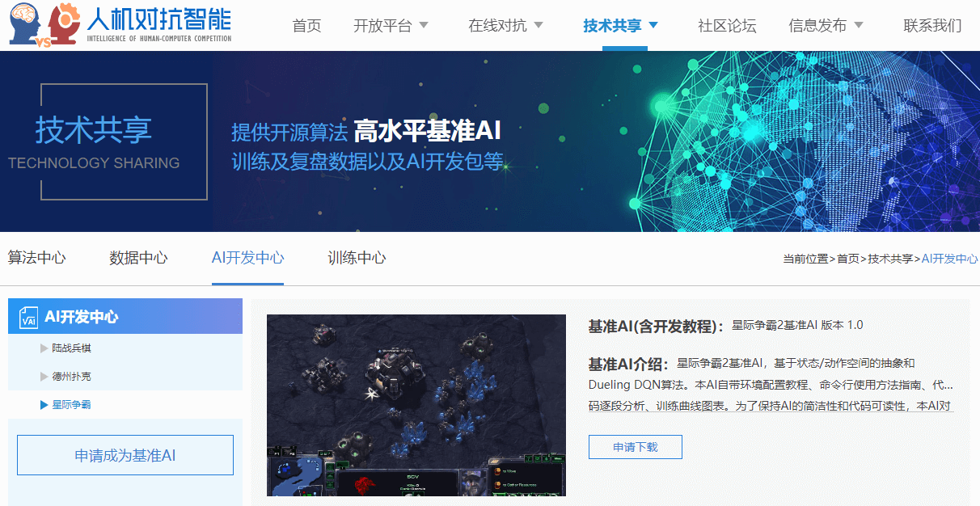Click the 申请下载 download button

[635, 446]
